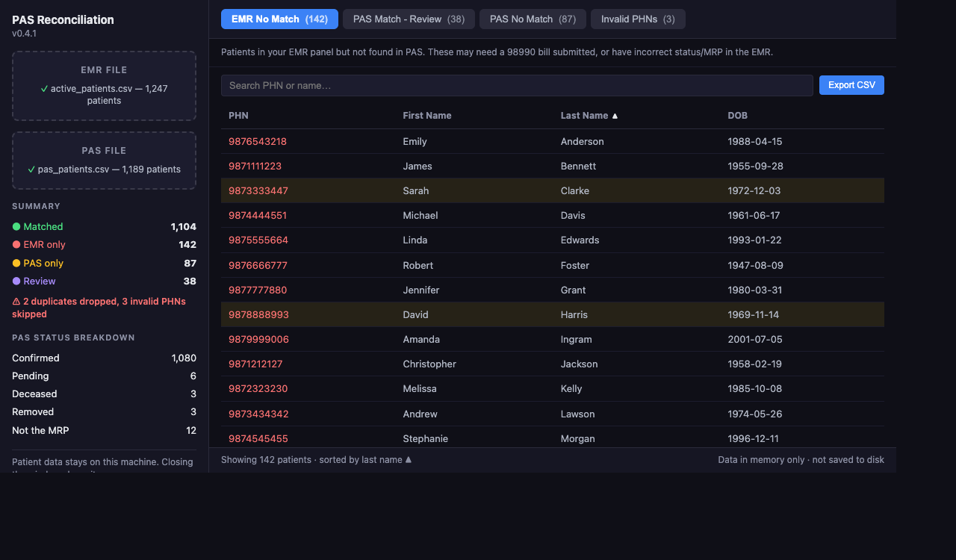Click PHN 9874444551 for Michael Davis
Viewport: 956px width, 560px height.
point(258,215)
